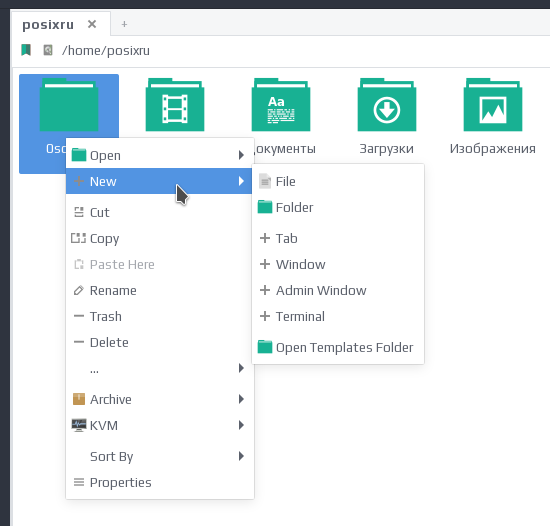Click the green bookmark icon in path bar

pos(26,50)
